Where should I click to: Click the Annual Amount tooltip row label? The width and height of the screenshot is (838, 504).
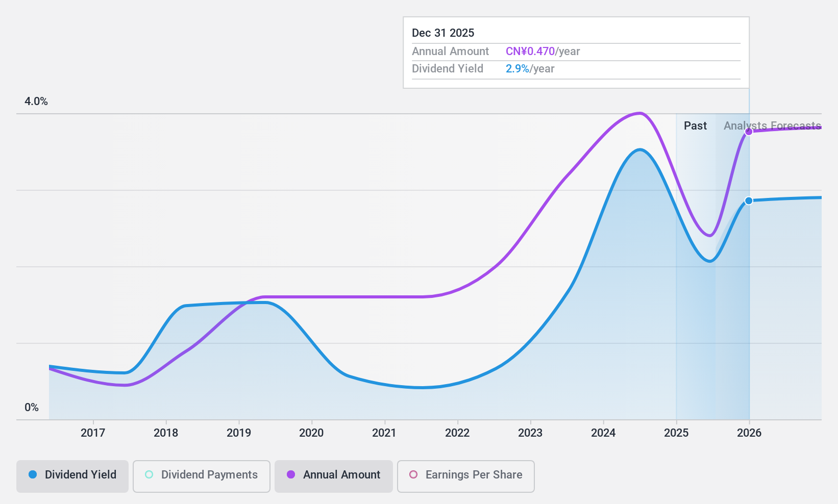[x=450, y=52]
